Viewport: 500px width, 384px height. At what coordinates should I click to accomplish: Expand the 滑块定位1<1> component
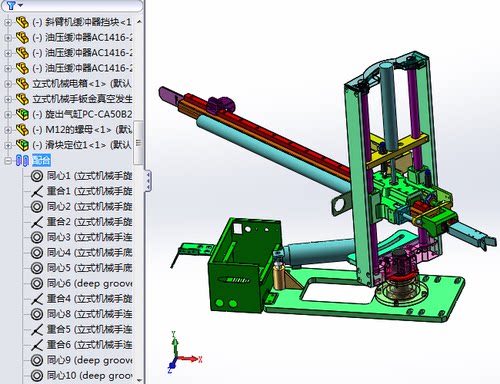(x=7, y=145)
